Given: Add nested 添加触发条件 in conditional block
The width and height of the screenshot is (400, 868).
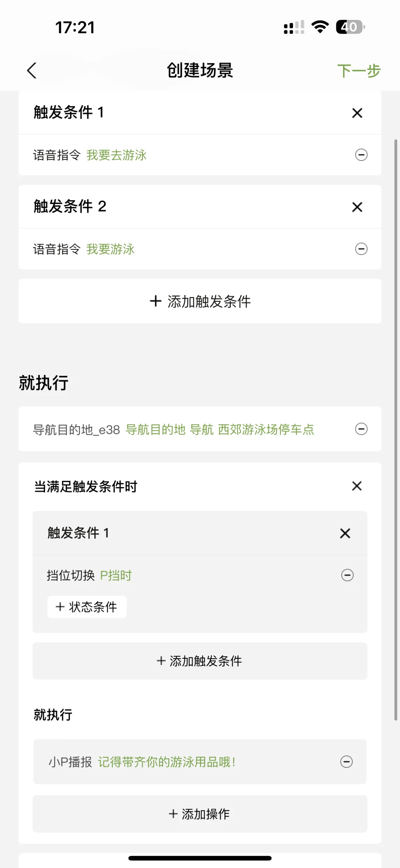Looking at the screenshot, I should coord(200,661).
